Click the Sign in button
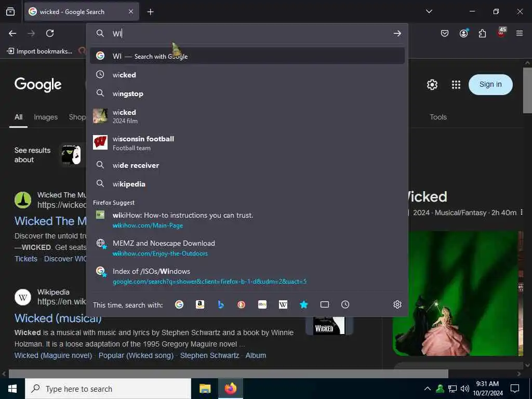This screenshot has height=399, width=532. point(490,85)
